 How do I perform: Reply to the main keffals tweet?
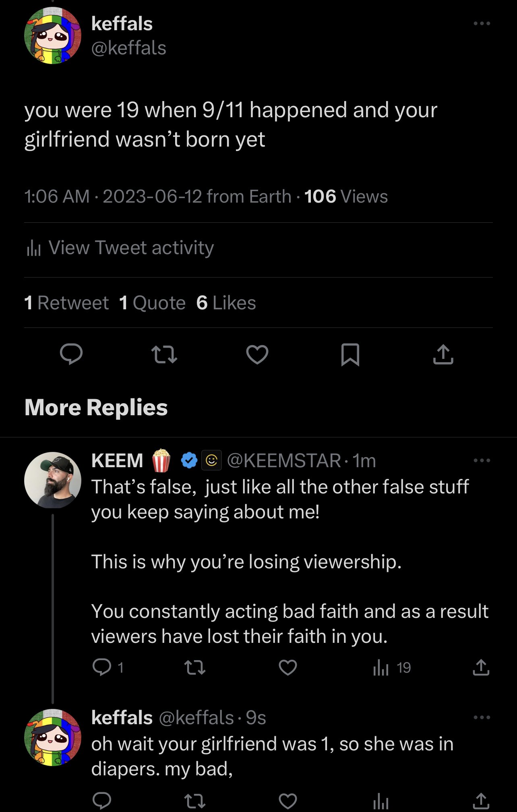point(71,354)
